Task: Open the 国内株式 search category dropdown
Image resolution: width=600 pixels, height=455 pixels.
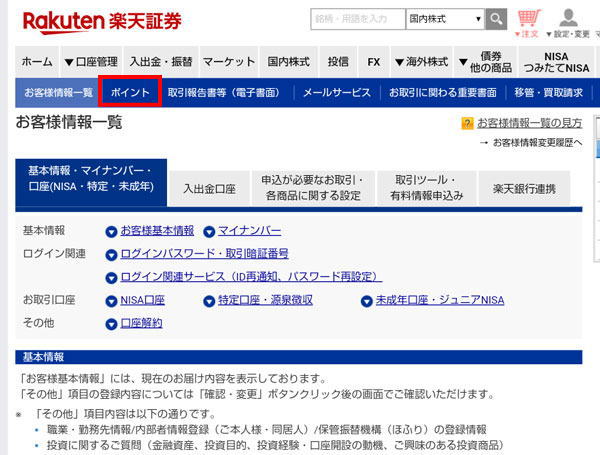Action: coord(445,19)
